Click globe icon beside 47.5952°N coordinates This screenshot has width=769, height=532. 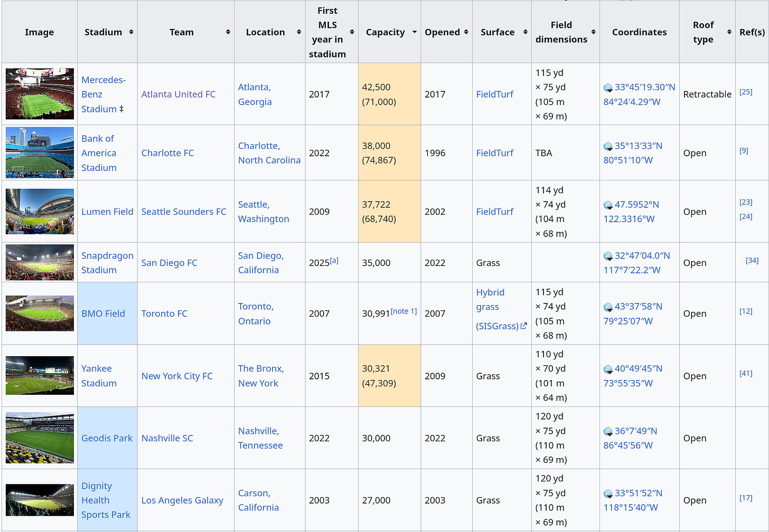click(608, 205)
